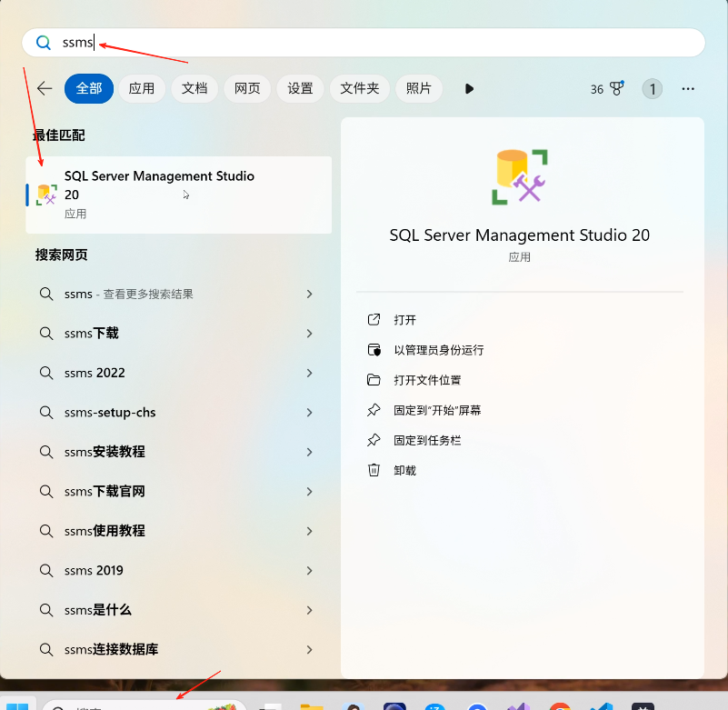This screenshot has height=710, width=728.
Task: Select the 文档 filter tab
Action: click(x=194, y=88)
